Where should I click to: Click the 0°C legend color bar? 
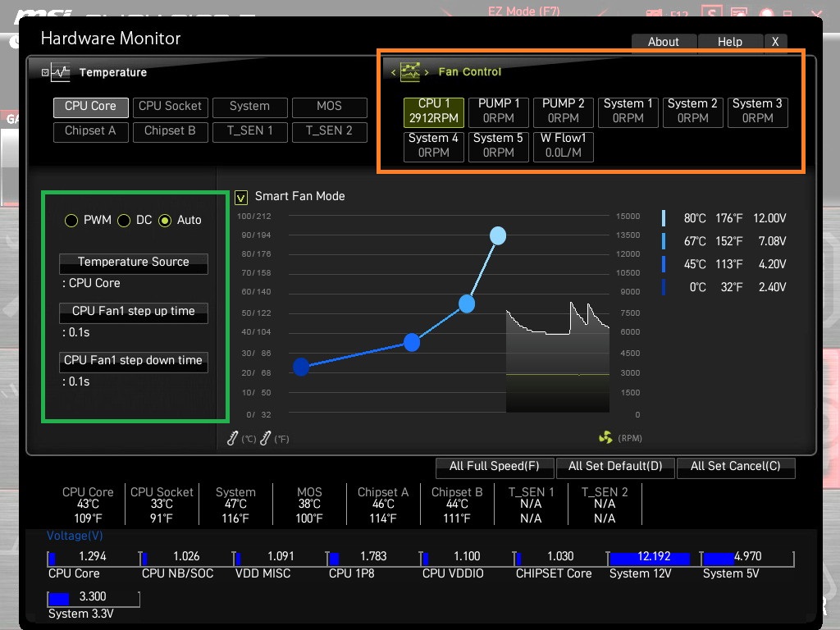[664, 287]
